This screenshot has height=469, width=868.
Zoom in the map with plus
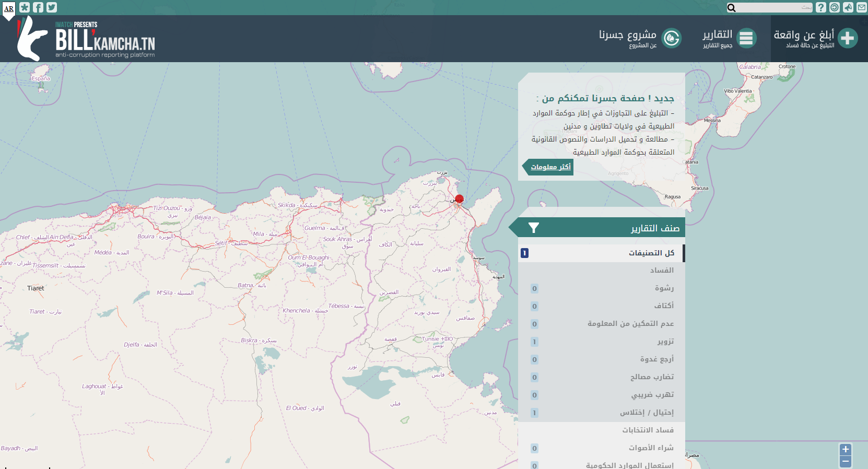846,450
